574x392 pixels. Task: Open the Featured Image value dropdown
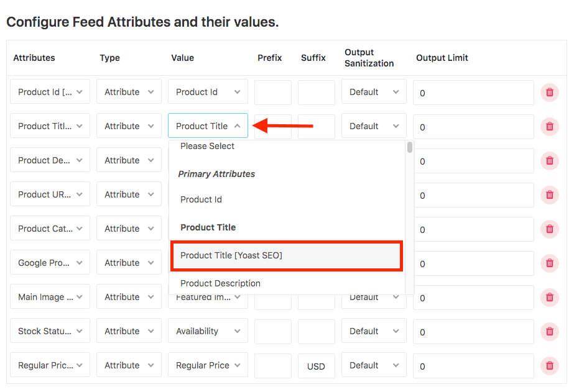click(x=208, y=301)
